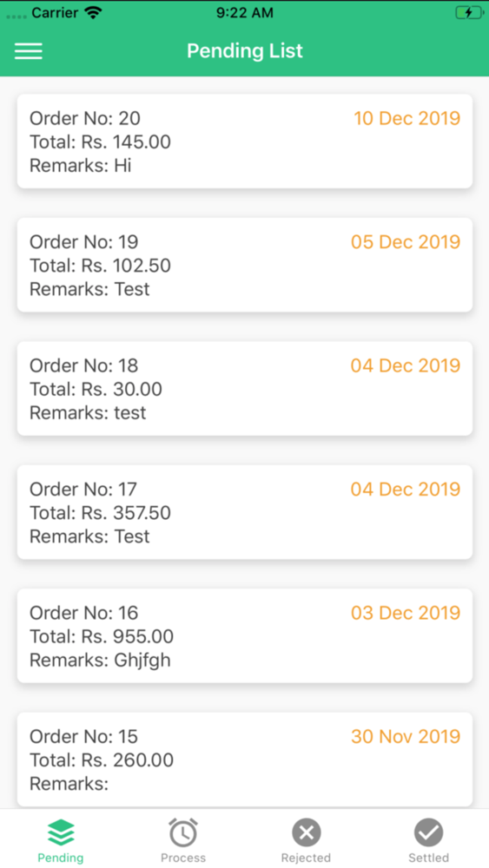Open Order No: 20 card
The image size is (489, 868).
coord(245,141)
